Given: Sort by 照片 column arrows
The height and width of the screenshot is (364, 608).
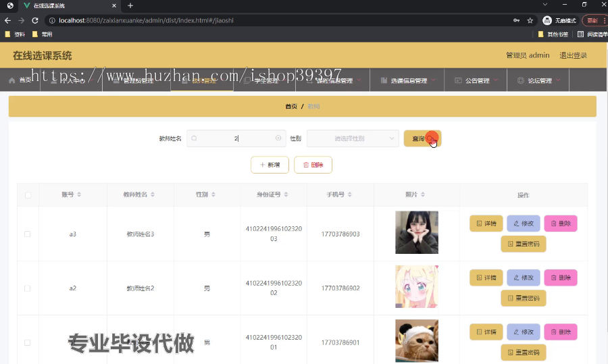Looking at the screenshot, I should 423,194.
